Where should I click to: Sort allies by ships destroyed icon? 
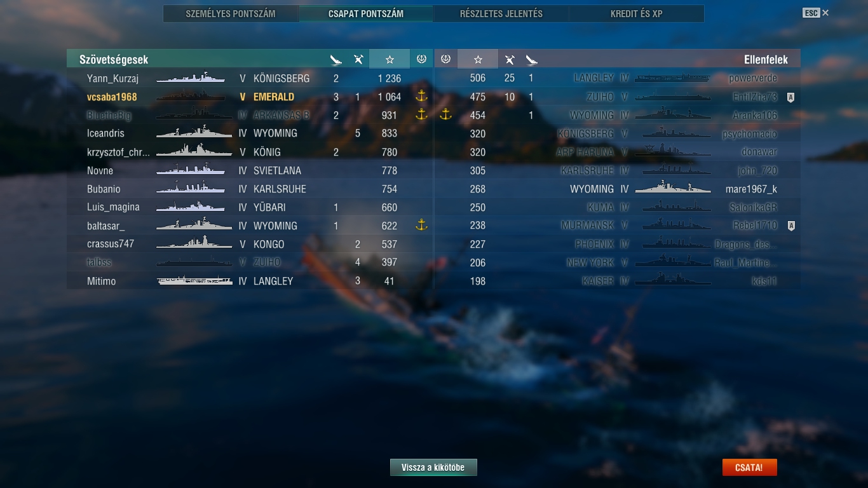pyautogui.click(x=336, y=59)
